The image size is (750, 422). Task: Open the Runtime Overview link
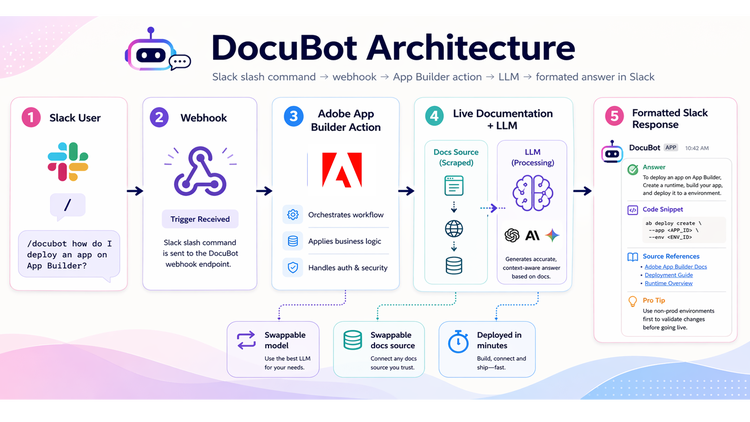[668, 284]
